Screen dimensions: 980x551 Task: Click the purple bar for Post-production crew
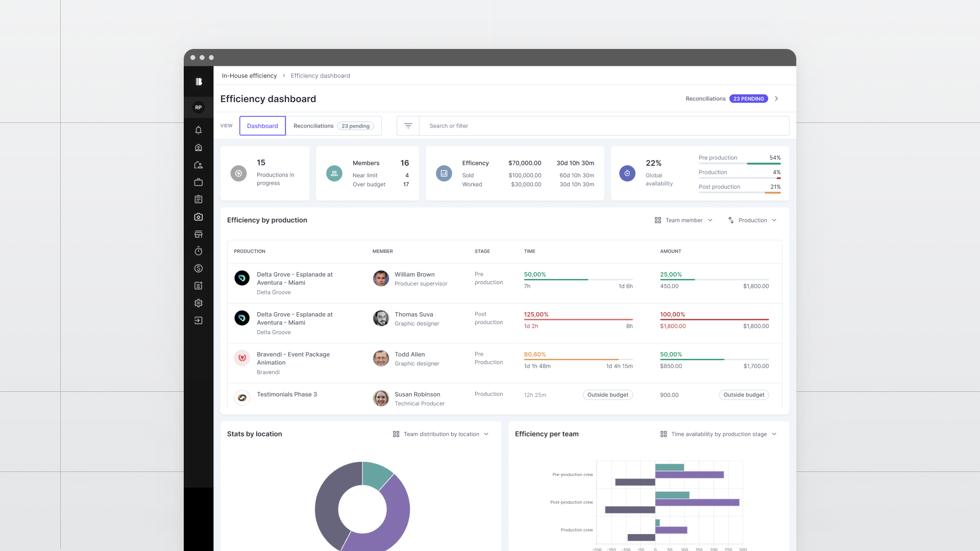[x=697, y=503]
